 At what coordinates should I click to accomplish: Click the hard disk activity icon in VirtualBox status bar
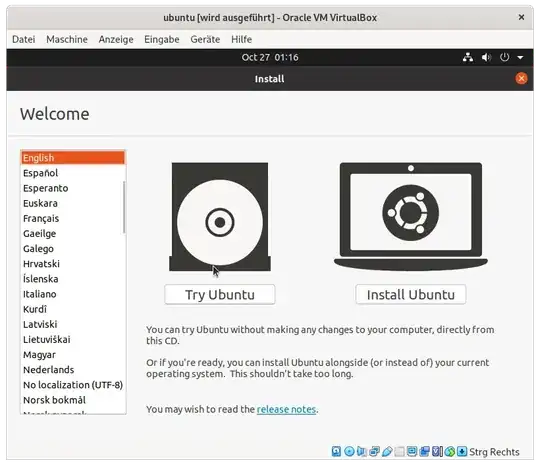tap(336, 451)
